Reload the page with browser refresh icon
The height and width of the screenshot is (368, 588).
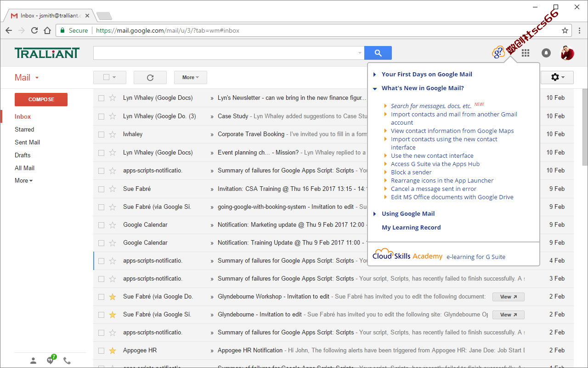(x=34, y=30)
